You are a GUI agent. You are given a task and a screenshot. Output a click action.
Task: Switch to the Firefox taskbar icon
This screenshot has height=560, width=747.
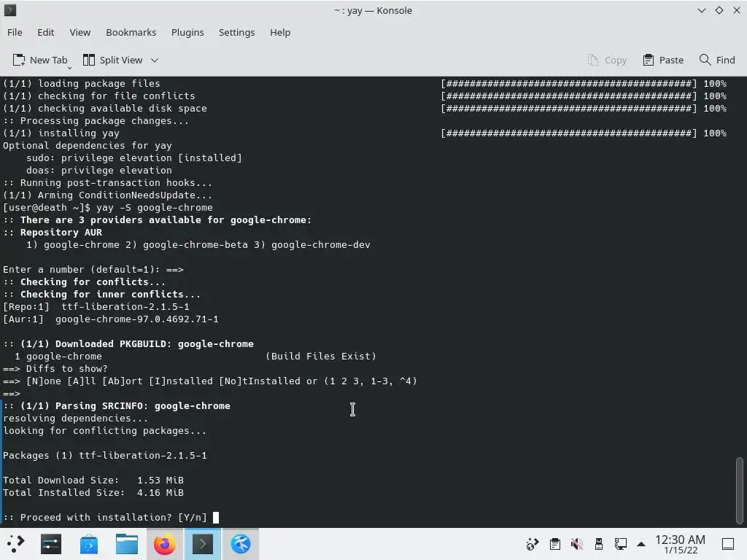pos(165,544)
